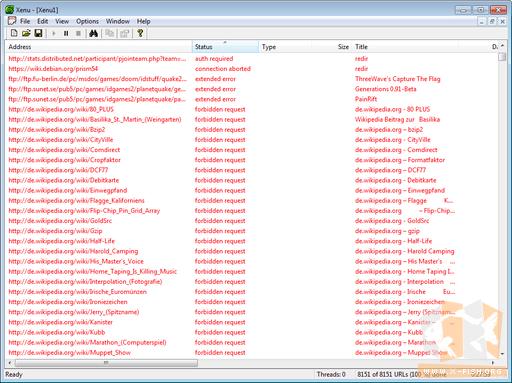Click the horizontal scrollbar right arrow
Screen dimensions: 512x383
[493, 362]
